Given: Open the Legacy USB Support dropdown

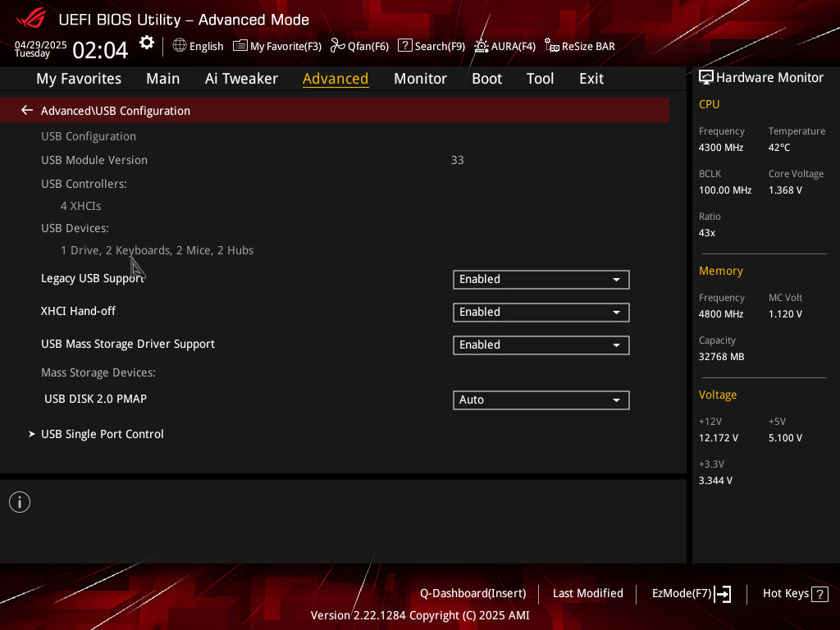Looking at the screenshot, I should coord(541,280).
